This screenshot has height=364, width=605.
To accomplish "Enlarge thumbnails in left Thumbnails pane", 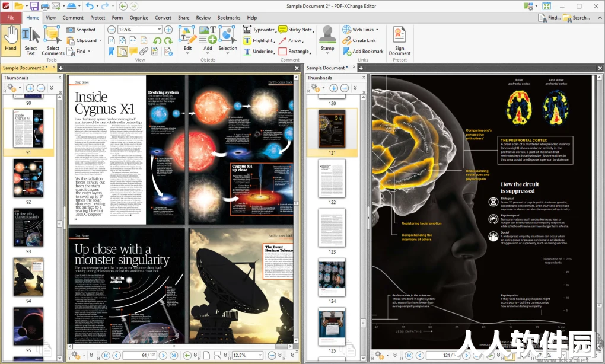I will pyautogui.click(x=30, y=88).
